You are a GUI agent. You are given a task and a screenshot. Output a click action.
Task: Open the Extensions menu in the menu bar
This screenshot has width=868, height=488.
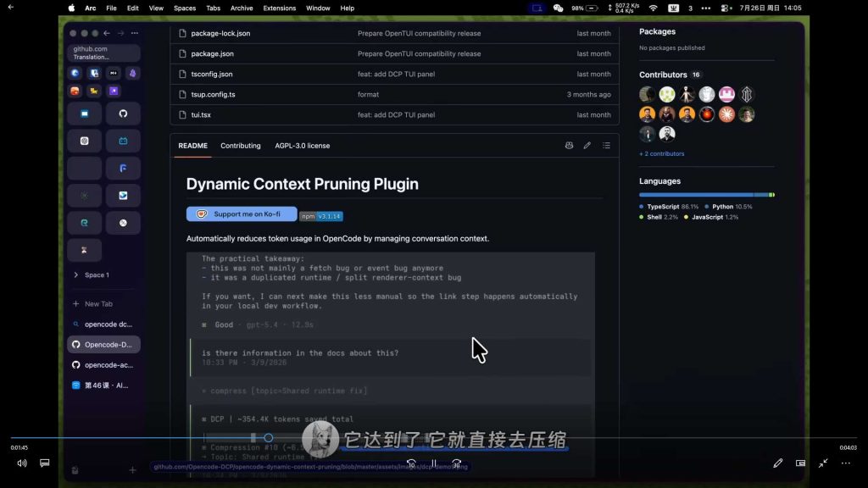(x=279, y=8)
